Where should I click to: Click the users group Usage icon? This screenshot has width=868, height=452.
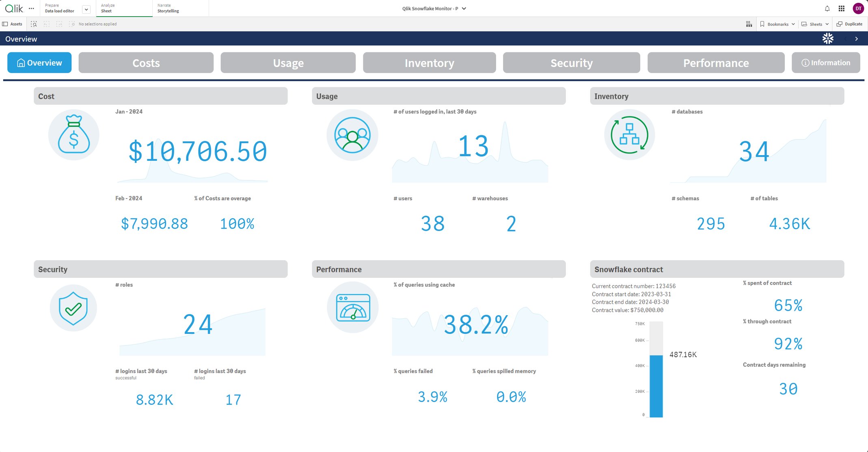tap(352, 135)
